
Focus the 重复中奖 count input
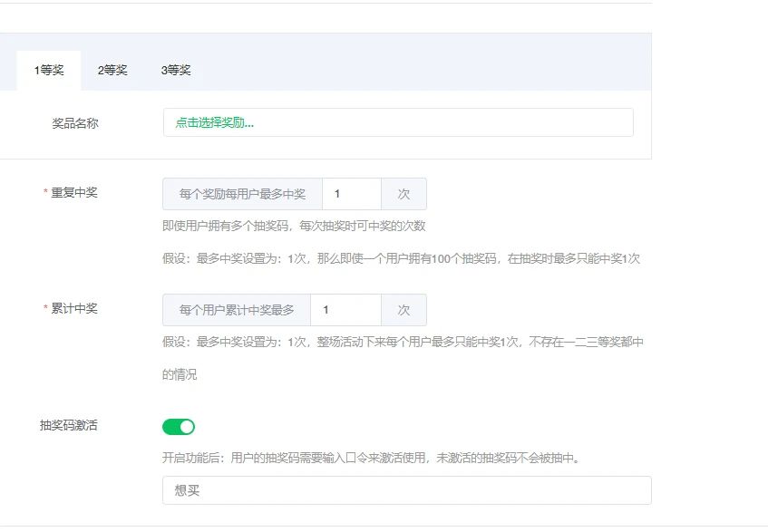click(x=351, y=194)
